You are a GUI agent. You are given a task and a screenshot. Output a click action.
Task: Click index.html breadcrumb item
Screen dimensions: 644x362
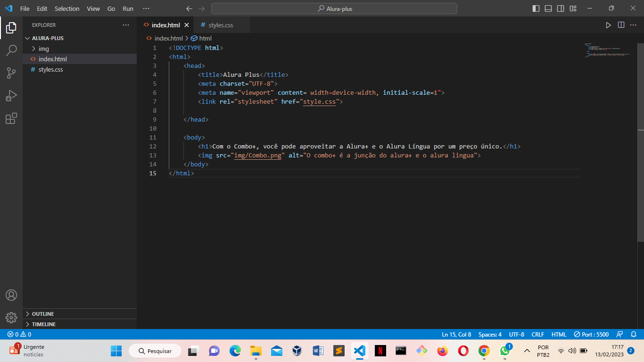coord(165,38)
